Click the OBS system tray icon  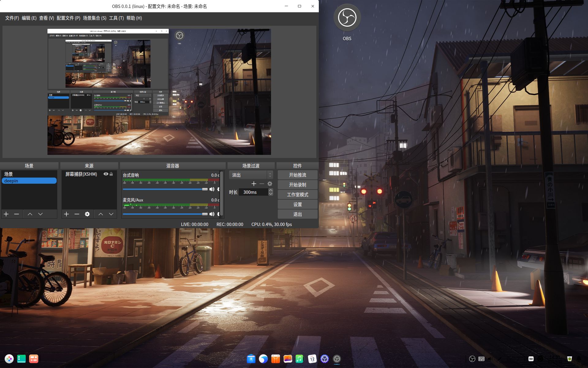(472, 359)
